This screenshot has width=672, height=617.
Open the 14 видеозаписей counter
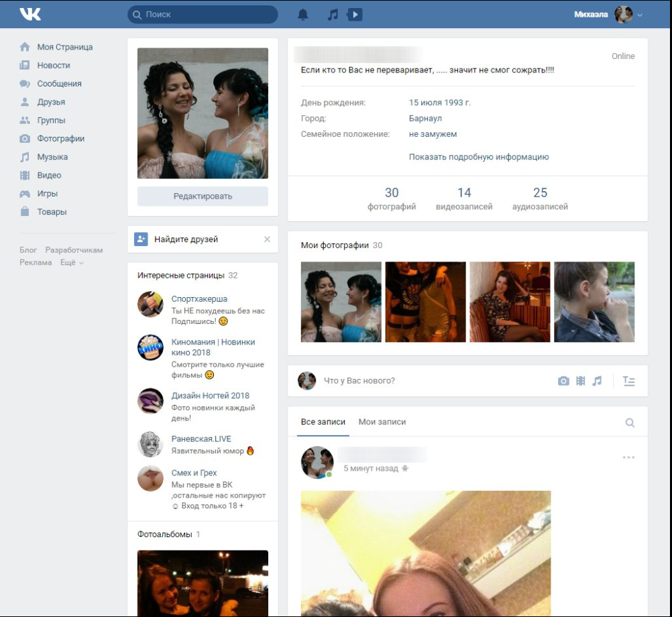(464, 199)
